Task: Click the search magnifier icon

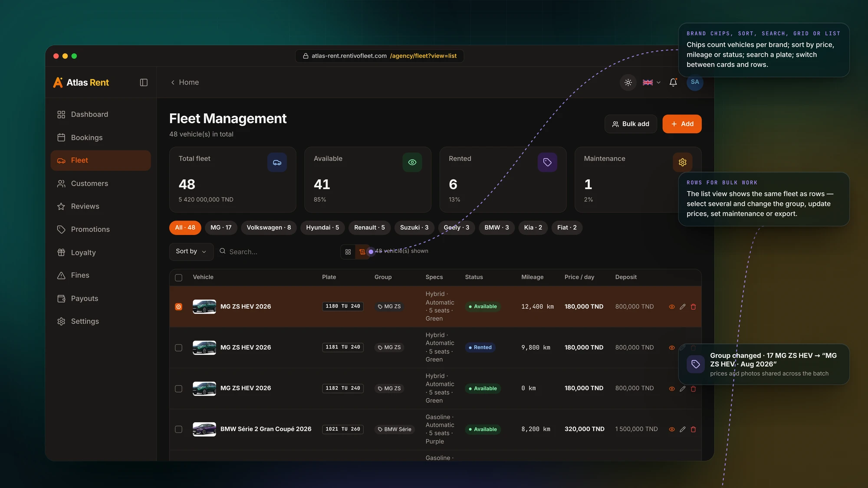Action: [x=222, y=251]
